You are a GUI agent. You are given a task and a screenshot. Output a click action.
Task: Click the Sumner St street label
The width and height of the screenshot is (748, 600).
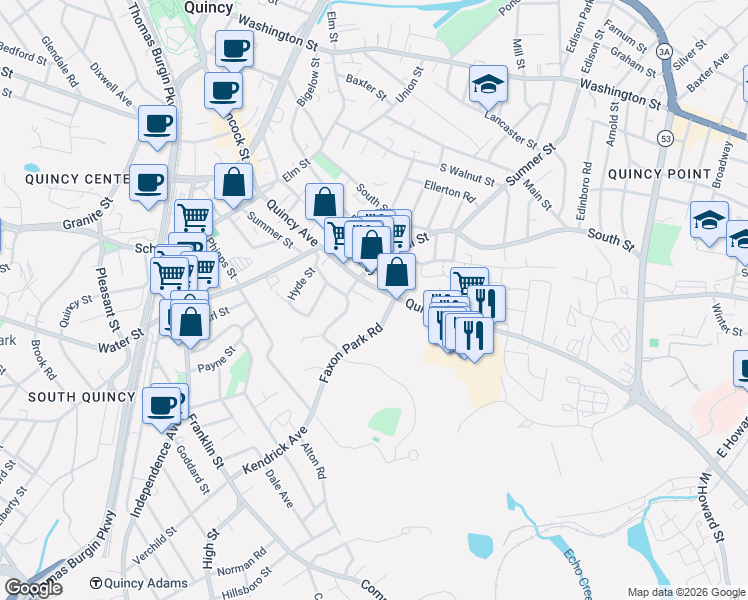click(531, 164)
